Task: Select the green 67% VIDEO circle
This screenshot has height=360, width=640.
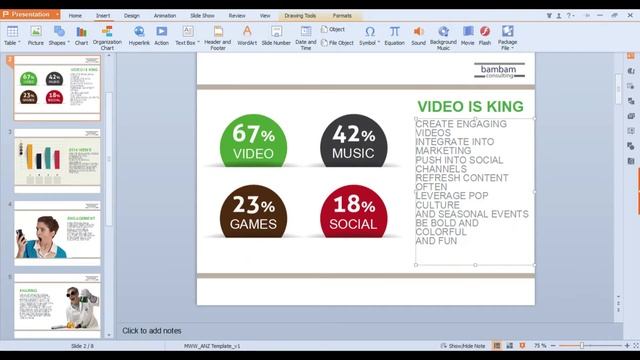Action: click(x=253, y=141)
